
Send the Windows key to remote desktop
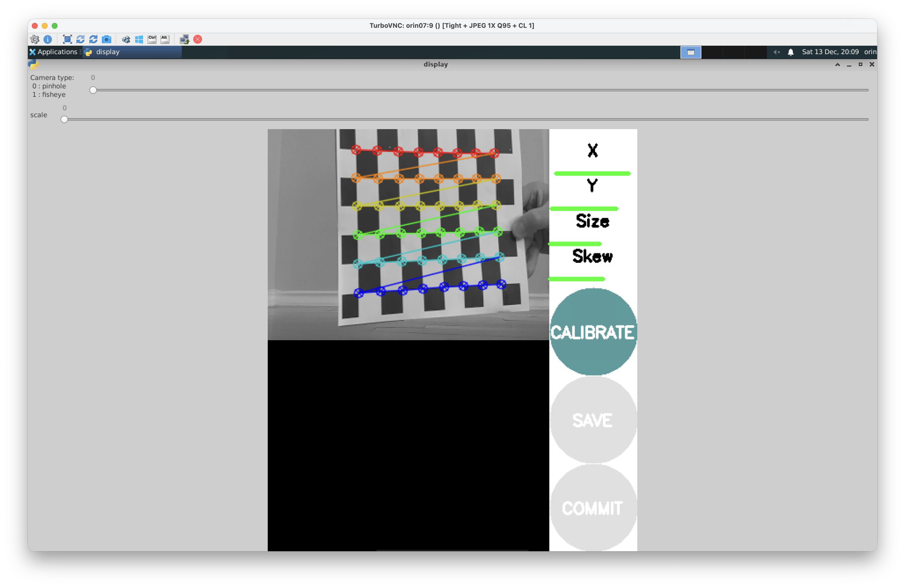139,39
